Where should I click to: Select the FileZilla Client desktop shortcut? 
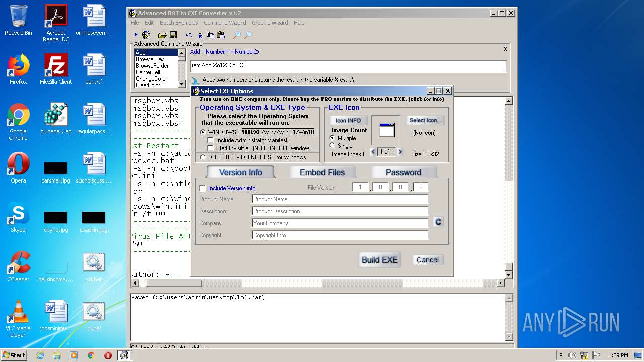pyautogui.click(x=56, y=69)
